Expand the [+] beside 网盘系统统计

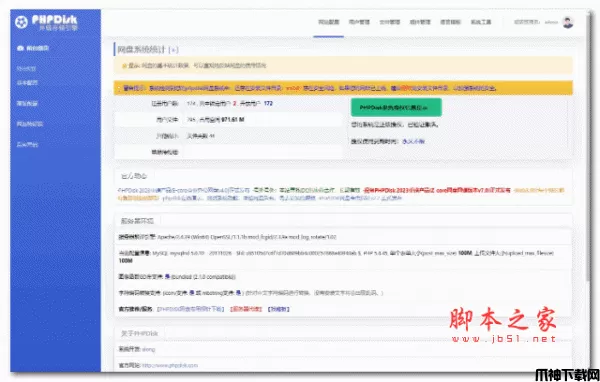pyautogui.click(x=173, y=50)
